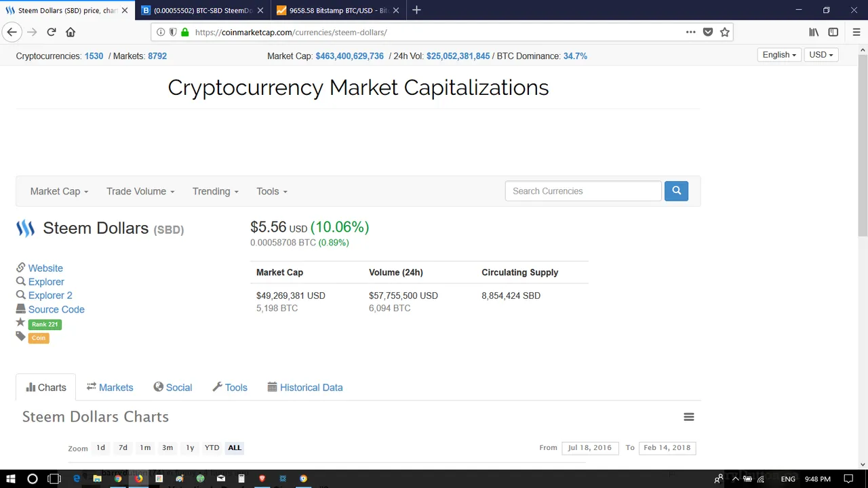Close the Steem Dollars price tab
This screenshot has height=488, width=868.
tap(125, 10)
